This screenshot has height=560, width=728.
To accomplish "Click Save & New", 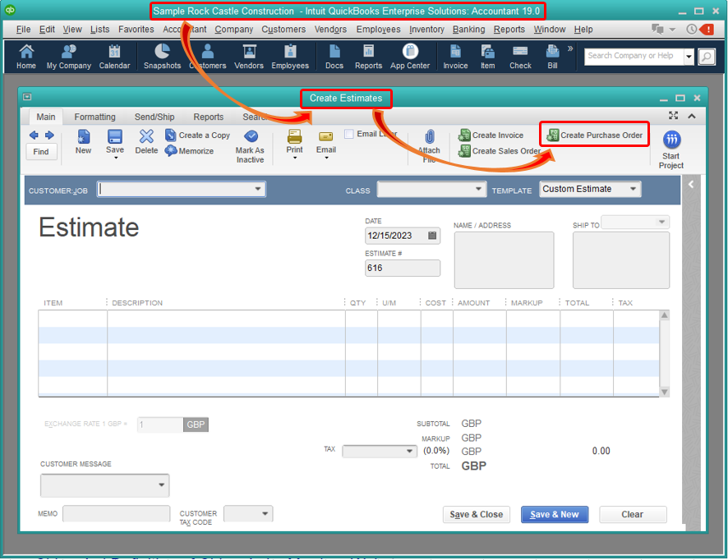I will 555,515.
